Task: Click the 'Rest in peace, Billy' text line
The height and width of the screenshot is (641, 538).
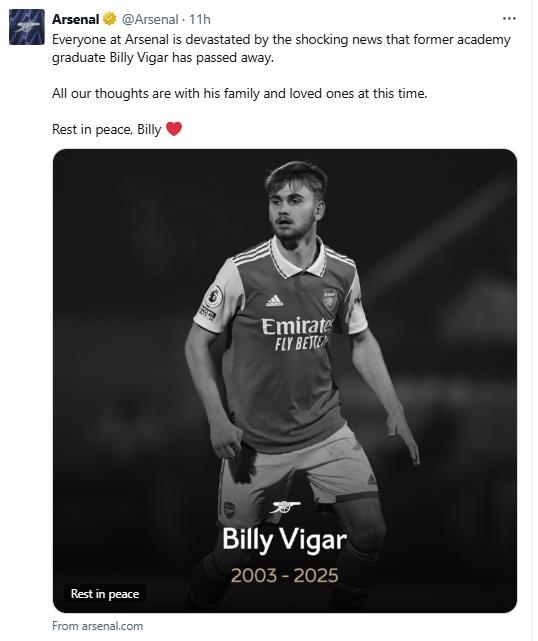Action: coord(108,130)
